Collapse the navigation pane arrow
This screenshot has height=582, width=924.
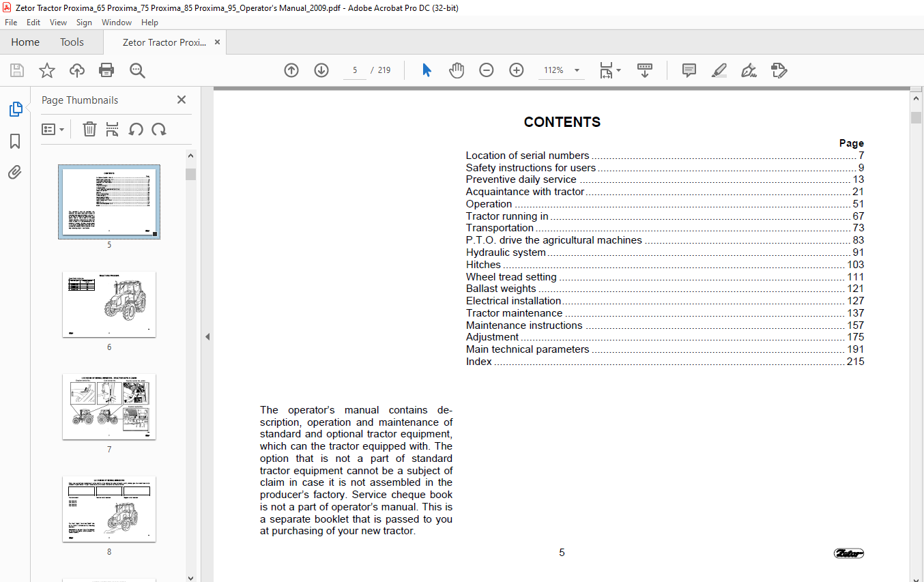tap(207, 336)
